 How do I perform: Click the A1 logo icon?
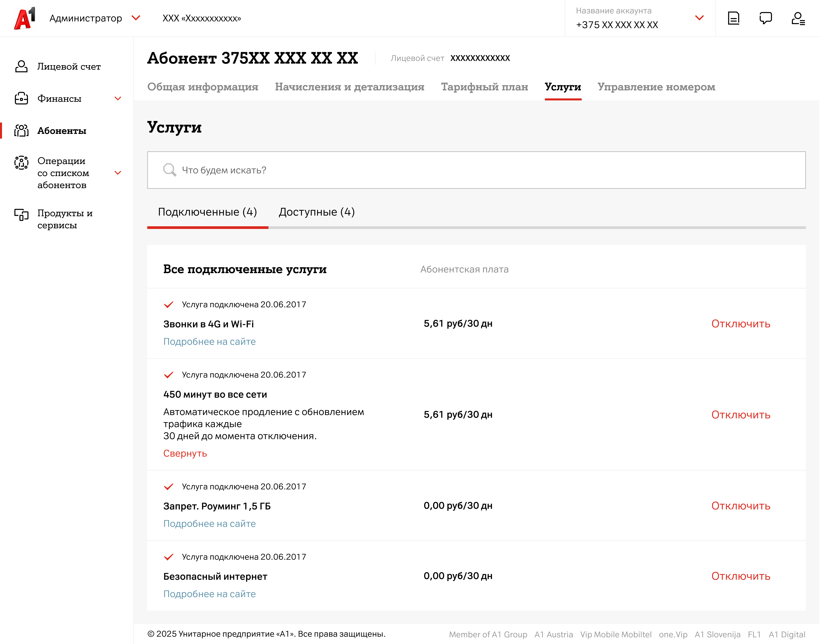[25, 18]
